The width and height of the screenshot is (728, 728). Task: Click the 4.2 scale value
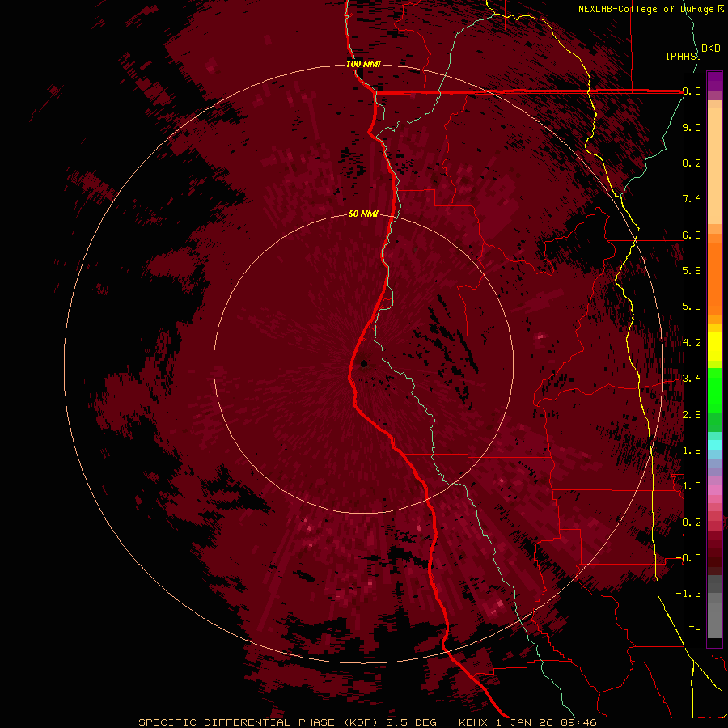[x=692, y=343]
